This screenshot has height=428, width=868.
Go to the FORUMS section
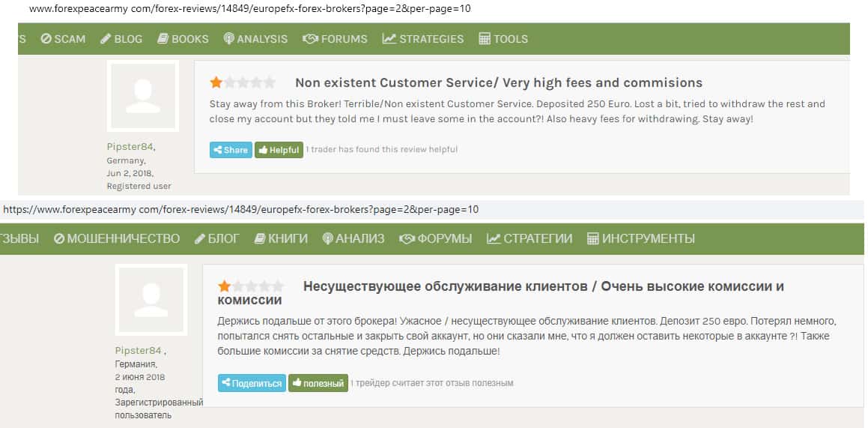click(335, 39)
